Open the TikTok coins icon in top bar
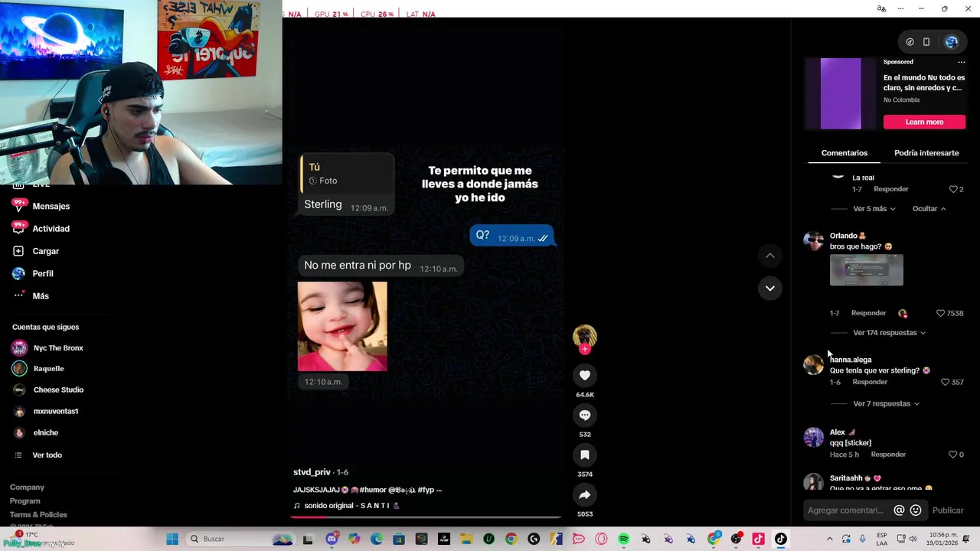This screenshot has height=551, width=980. click(910, 42)
